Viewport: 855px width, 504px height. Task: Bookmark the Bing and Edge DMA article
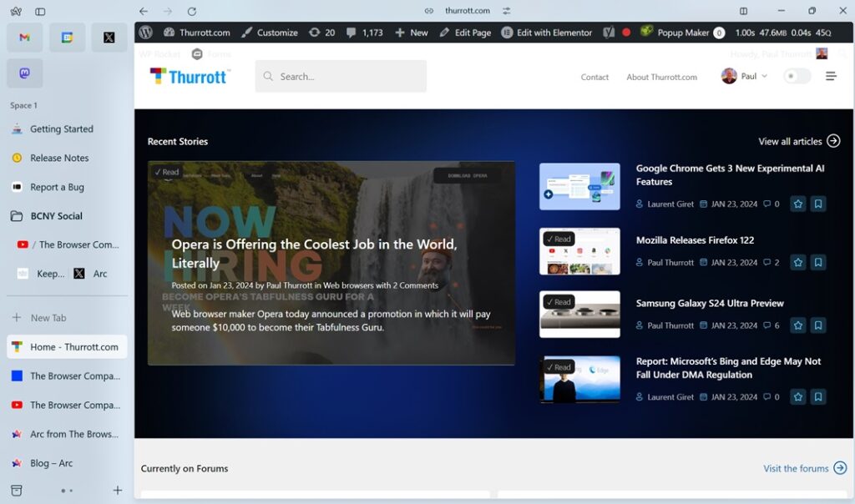click(x=818, y=396)
